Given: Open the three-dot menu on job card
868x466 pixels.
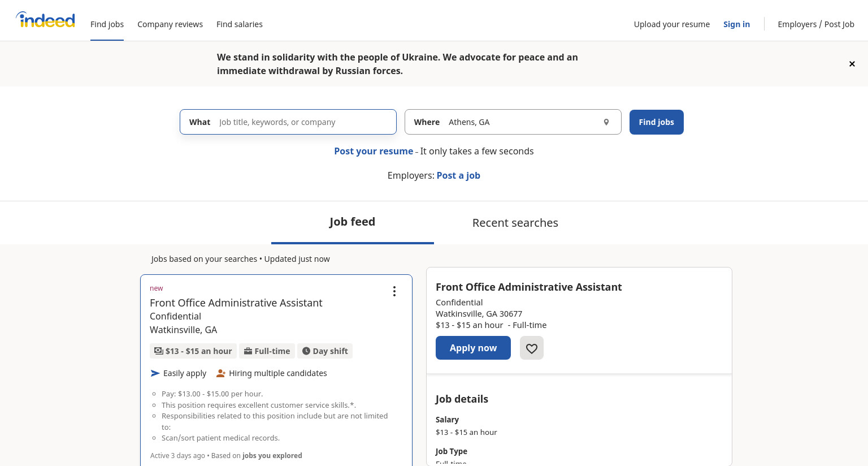Looking at the screenshot, I should tap(394, 291).
